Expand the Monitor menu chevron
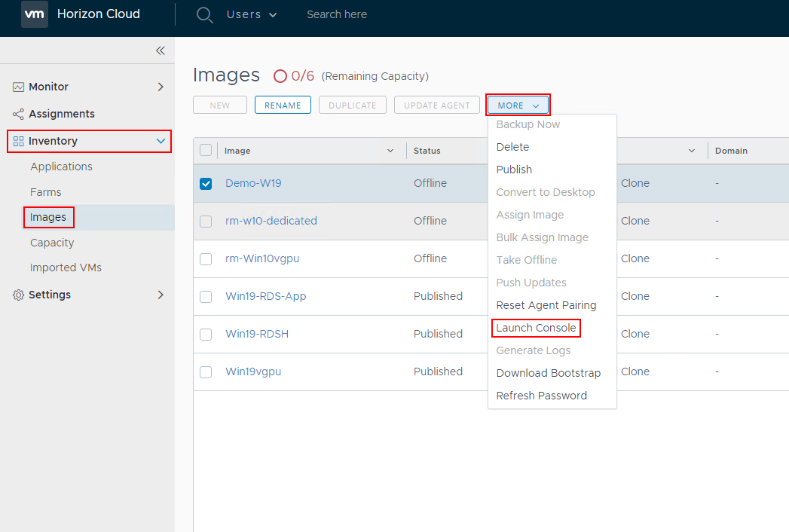Viewport: 789px width, 532px height. pos(160,87)
